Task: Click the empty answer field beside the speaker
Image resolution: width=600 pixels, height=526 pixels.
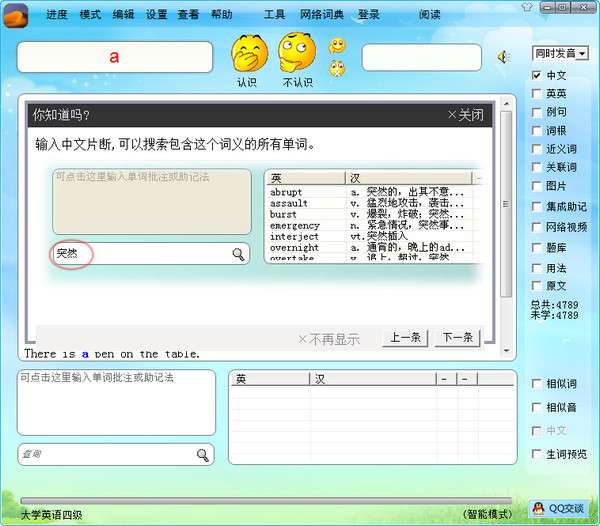Action: [421, 57]
